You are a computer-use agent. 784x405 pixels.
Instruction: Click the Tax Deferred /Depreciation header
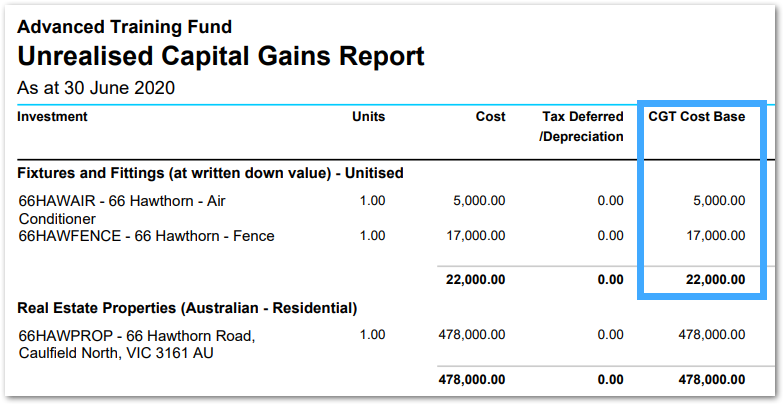click(x=581, y=126)
